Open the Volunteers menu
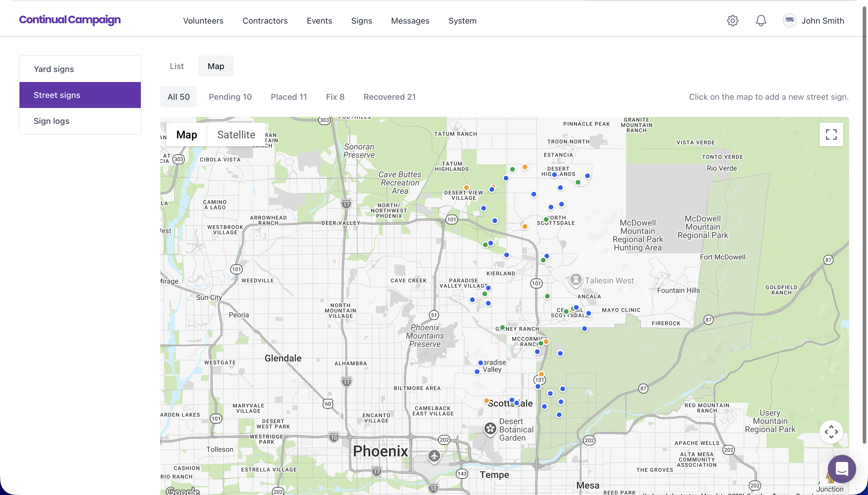 (203, 21)
